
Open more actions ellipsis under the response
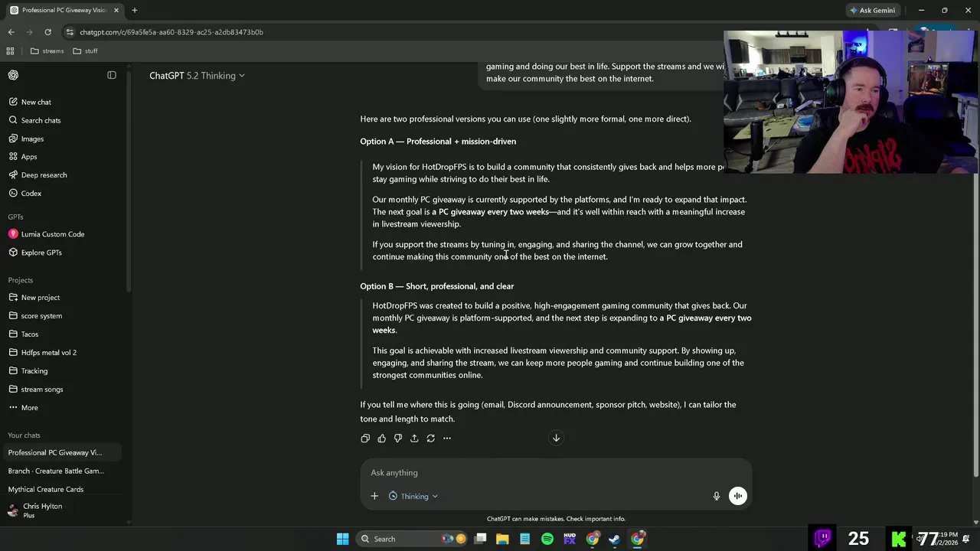pyautogui.click(x=447, y=439)
